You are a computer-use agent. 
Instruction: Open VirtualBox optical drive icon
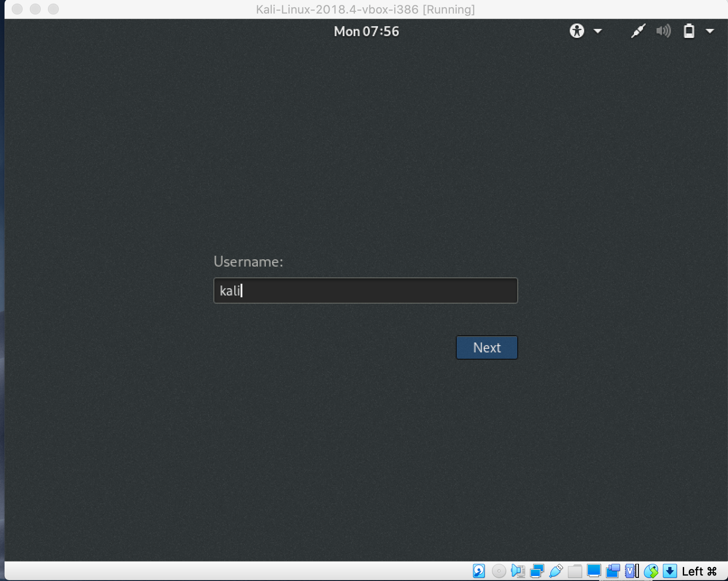pyautogui.click(x=499, y=571)
